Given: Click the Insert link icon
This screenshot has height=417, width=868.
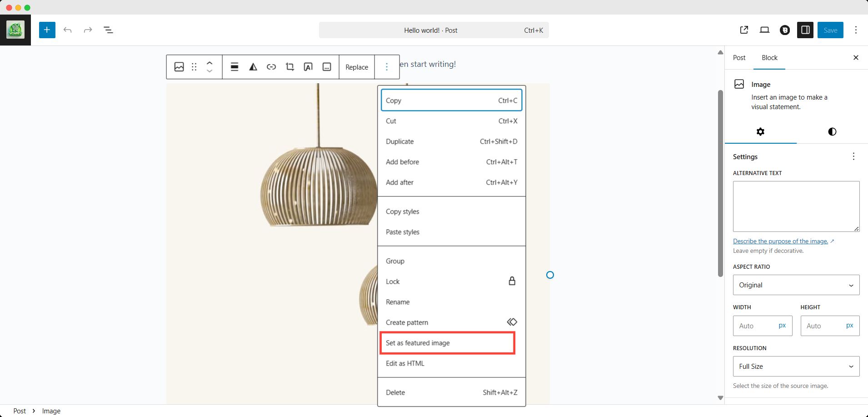Looking at the screenshot, I should point(271,67).
